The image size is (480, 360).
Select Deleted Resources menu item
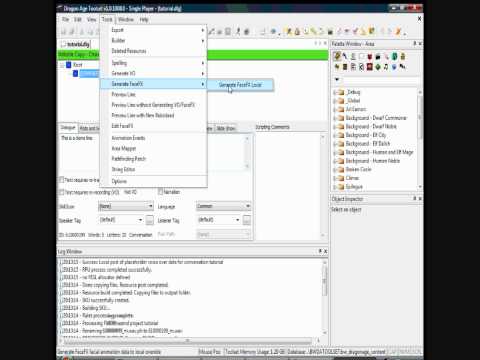(154, 51)
